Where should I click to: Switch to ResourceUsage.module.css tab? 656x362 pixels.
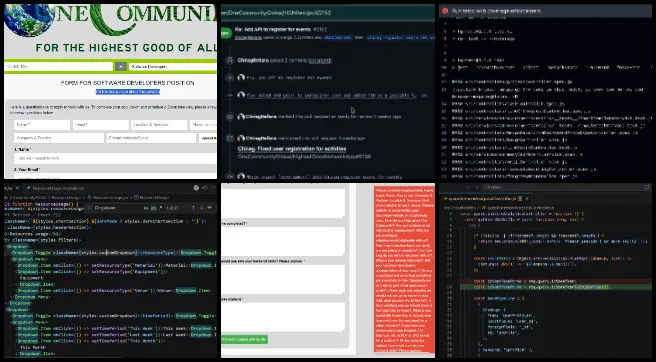(x=55, y=188)
